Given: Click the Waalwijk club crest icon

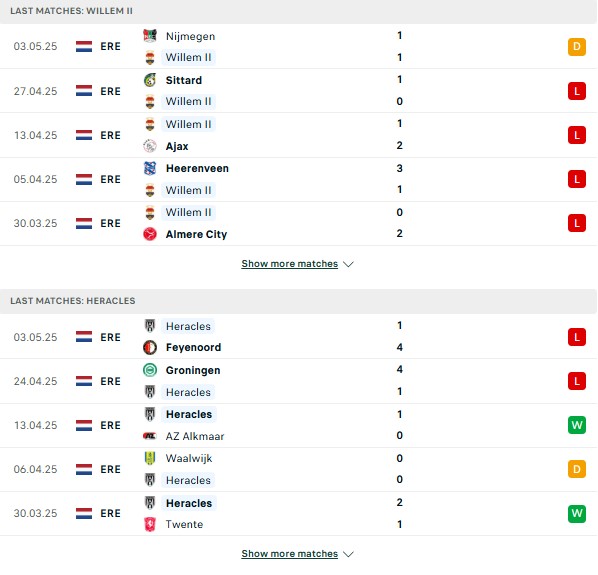Looking at the screenshot, I should (x=150, y=458).
